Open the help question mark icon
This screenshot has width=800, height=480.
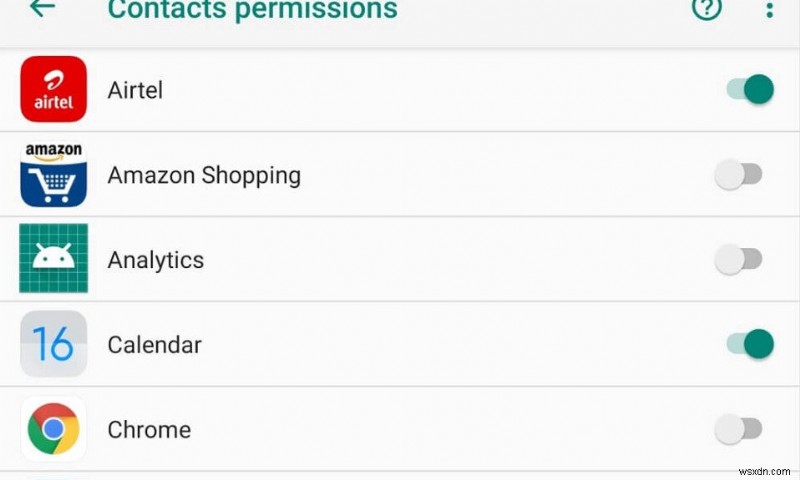(707, 10)
